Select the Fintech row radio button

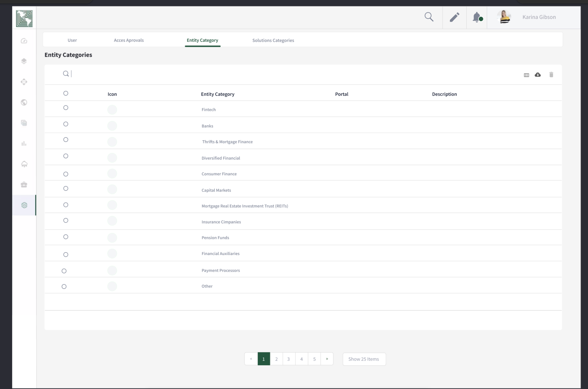coord(66,108)
